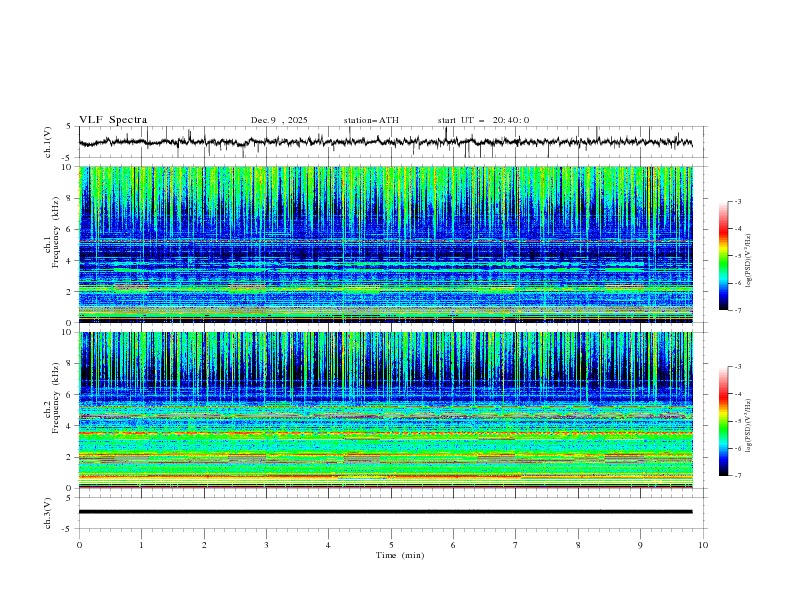Click the 1 minute tick label on time axis
This screenshot has width=792, height=612.
(x=141, y=545)
